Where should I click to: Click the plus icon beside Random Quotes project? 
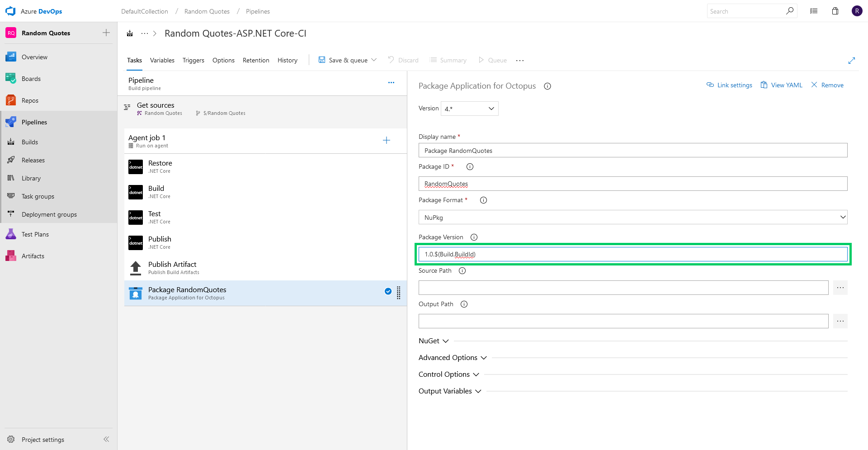pyautogui.click(x=106, y=33)
